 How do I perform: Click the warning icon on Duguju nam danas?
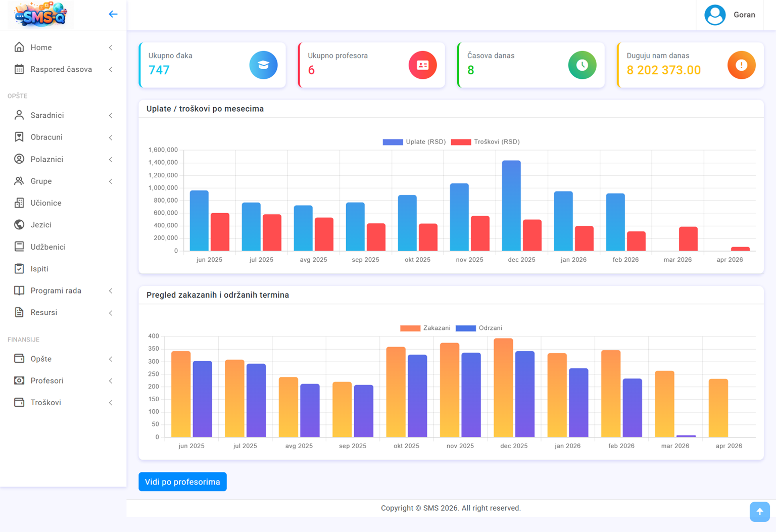[741, 65]
